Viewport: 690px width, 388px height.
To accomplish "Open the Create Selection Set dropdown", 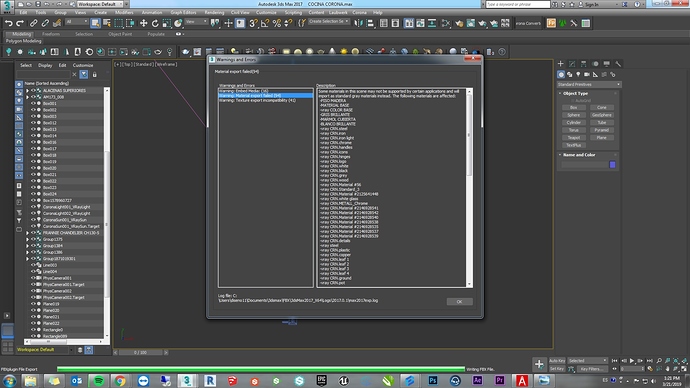I will (x=329, y=22).
